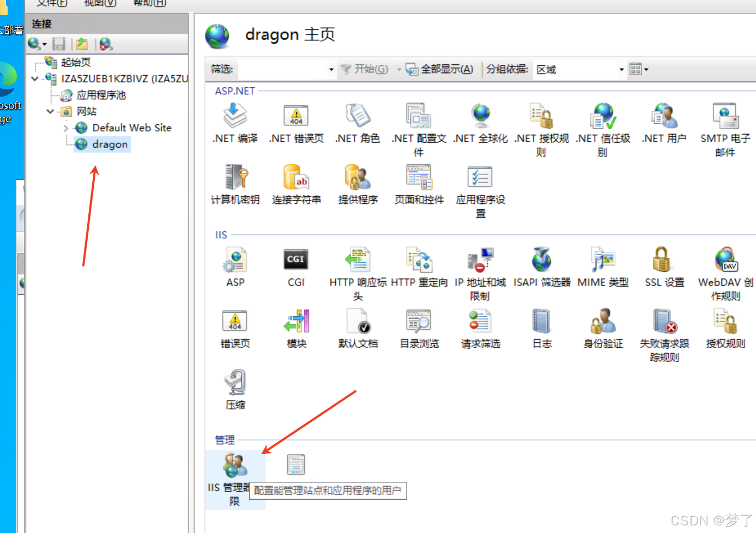The height and width of the screenshot is (533, 756).
Task: Open SSL 设置 feature
Action: (664, 267)
